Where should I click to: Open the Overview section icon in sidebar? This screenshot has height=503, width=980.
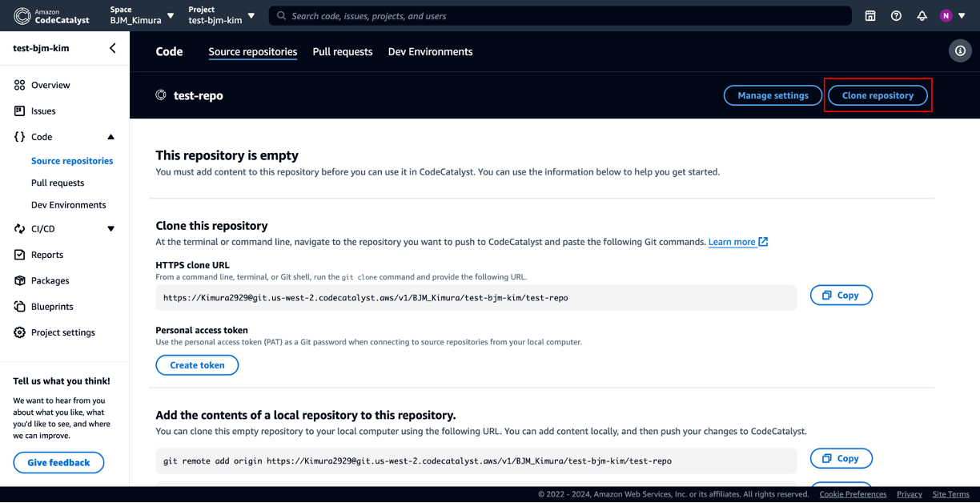(18, 85)
